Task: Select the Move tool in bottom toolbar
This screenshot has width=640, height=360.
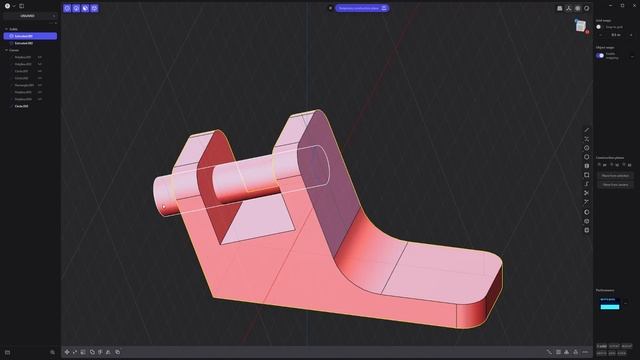Action: (67, 352)
